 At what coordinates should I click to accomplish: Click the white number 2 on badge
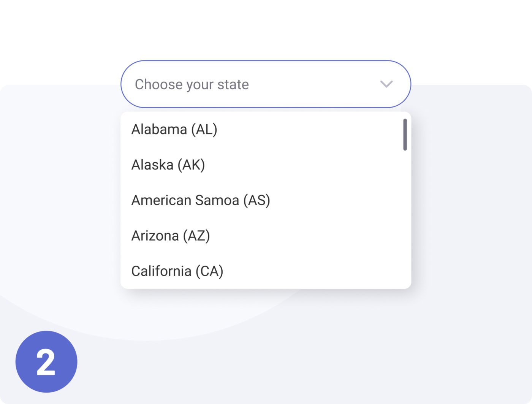tap(46, 362)
